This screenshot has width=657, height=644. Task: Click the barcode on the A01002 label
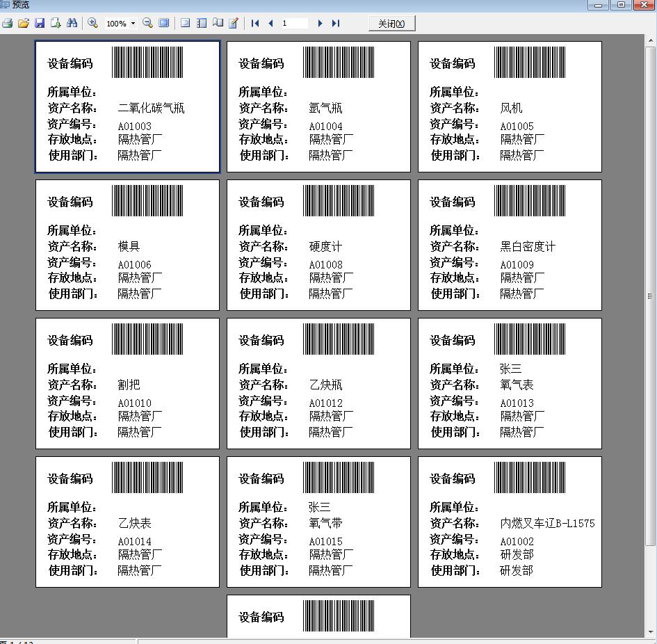coord(530,478)
